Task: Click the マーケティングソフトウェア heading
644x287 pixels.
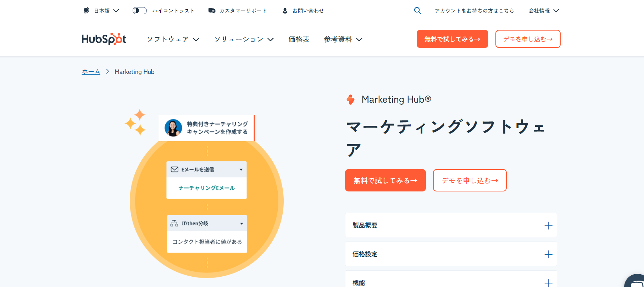Action: click(x=446, y=138)
